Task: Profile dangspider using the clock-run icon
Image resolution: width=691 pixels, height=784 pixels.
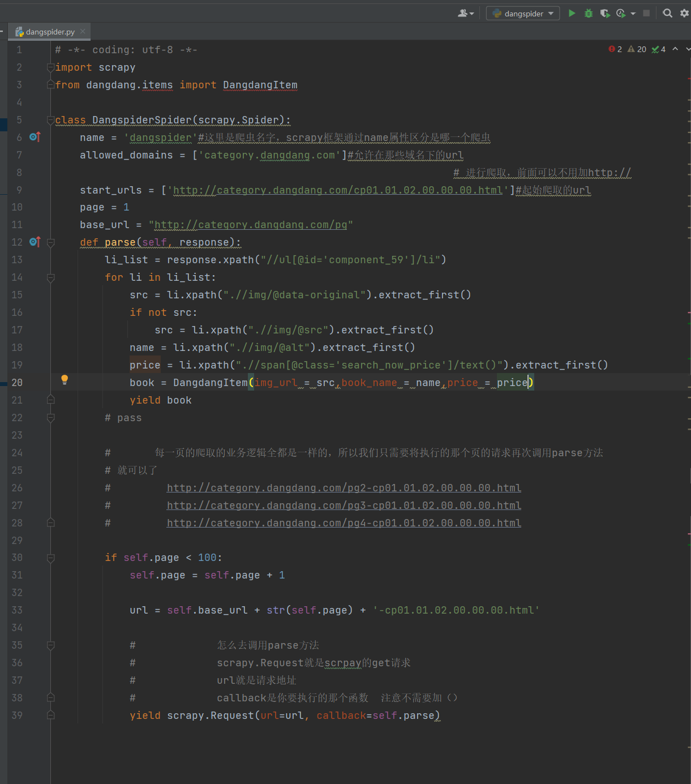Action: [x=621, y=13]
